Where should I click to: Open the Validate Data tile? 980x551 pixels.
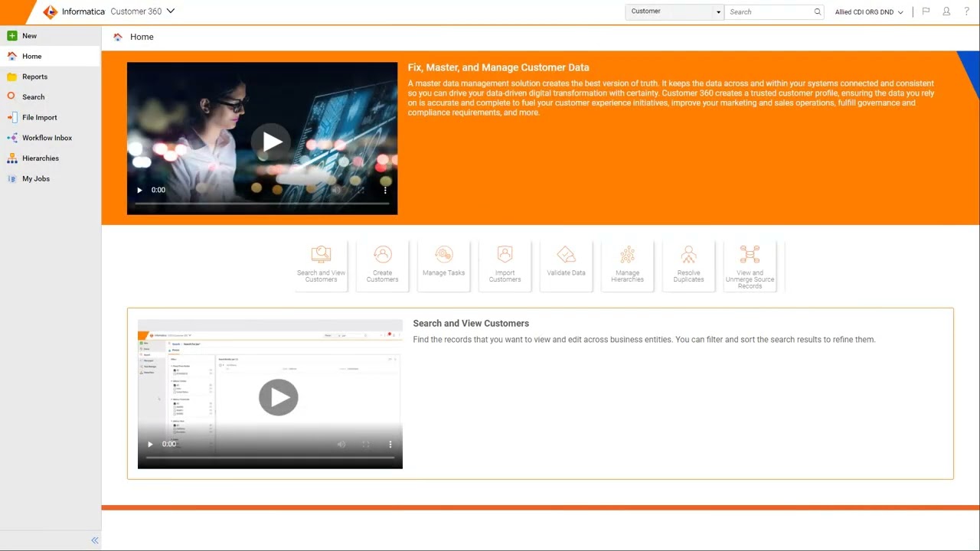(x=567, y=266)
